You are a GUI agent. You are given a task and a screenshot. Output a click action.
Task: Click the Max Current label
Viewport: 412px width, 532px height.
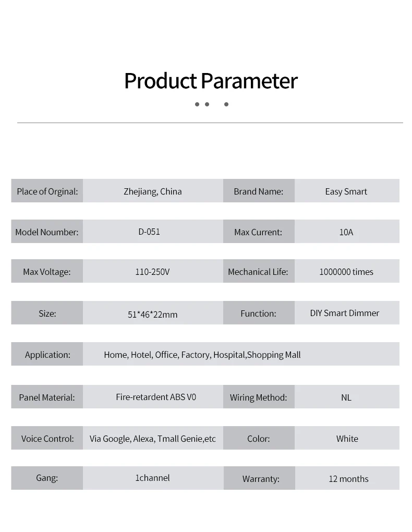coord(258,232)
